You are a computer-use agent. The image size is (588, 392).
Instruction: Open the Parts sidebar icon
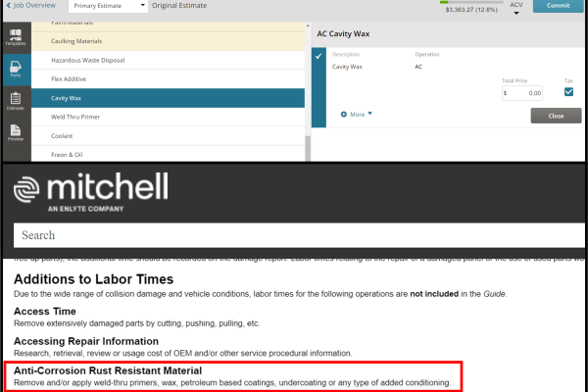pos(15,69)
